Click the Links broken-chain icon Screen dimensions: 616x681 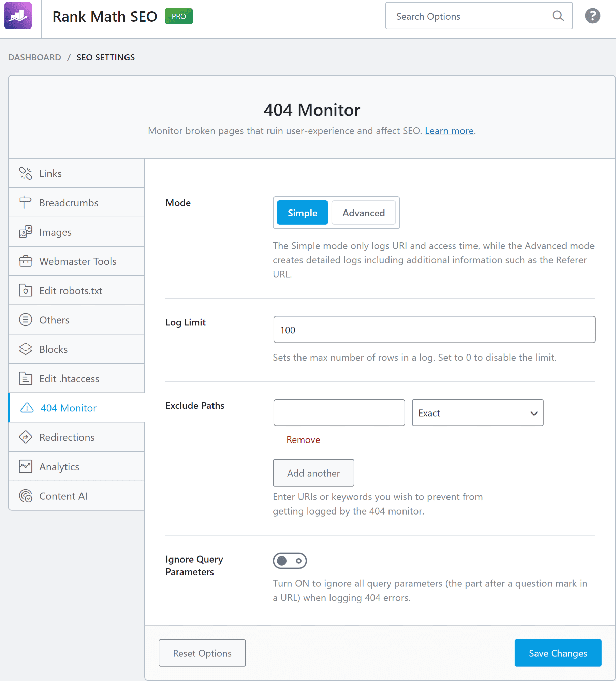pyautogui.click(x=25, y=173)
